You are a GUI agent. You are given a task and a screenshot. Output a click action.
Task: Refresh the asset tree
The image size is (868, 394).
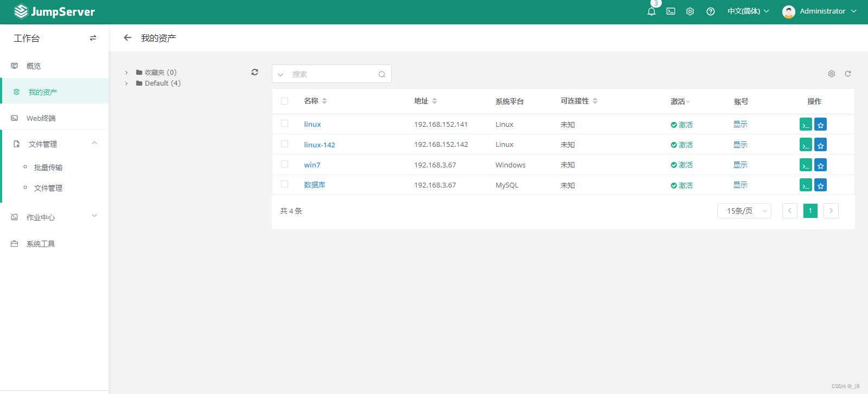[x=254, y=72]
